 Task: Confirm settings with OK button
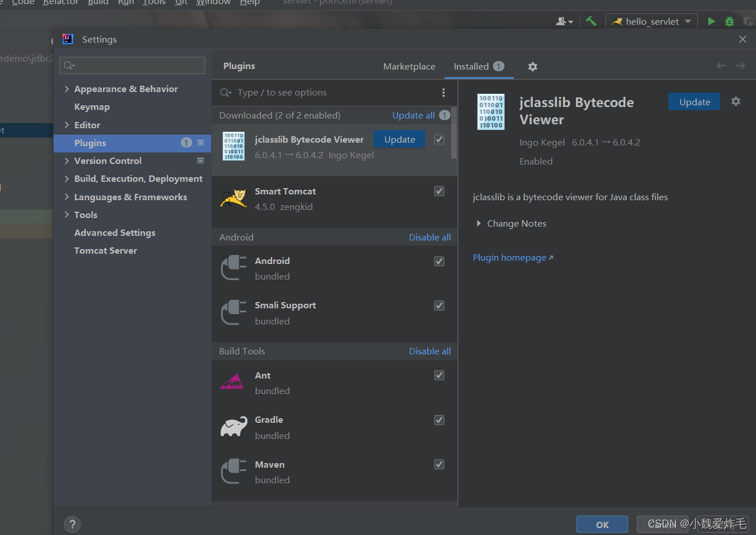point(602,524)
